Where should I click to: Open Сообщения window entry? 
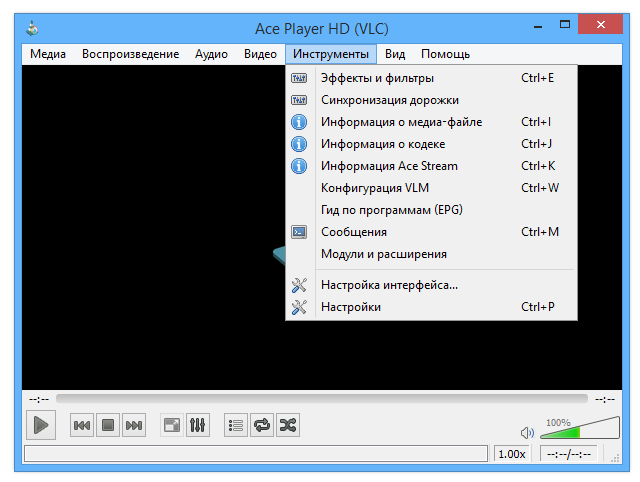[x=431, y=232]
